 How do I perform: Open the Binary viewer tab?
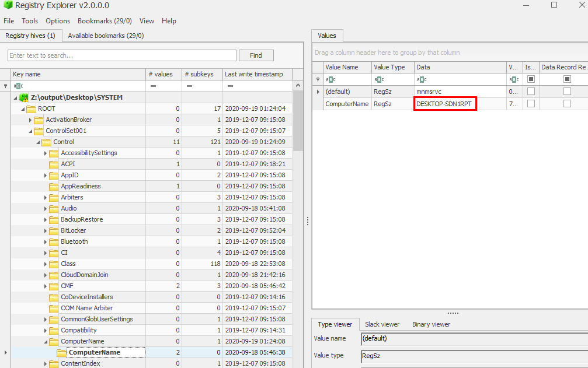[431, 324]
